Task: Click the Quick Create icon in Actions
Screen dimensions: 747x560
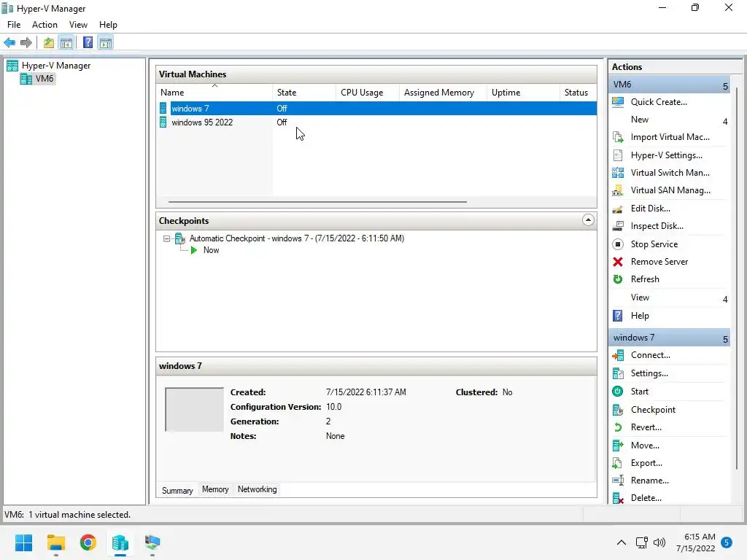Action: coord(618,102)
